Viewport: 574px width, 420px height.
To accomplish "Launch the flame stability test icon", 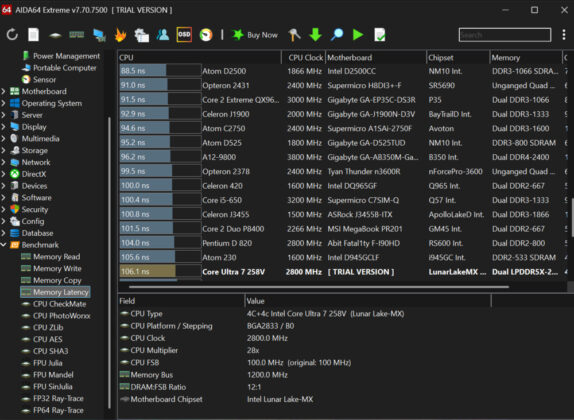I will click(x=120, y=35).
